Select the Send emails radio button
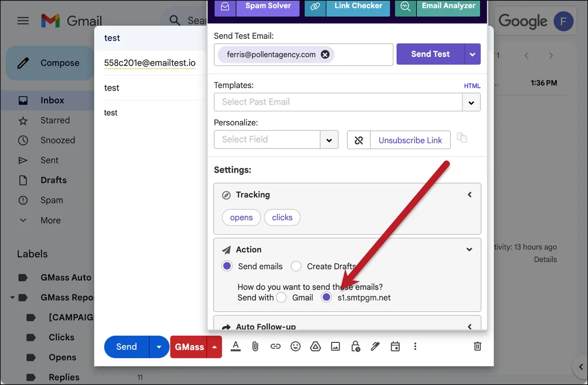The image size is (588, 385). pyautogui.click(x=227, y=266)
